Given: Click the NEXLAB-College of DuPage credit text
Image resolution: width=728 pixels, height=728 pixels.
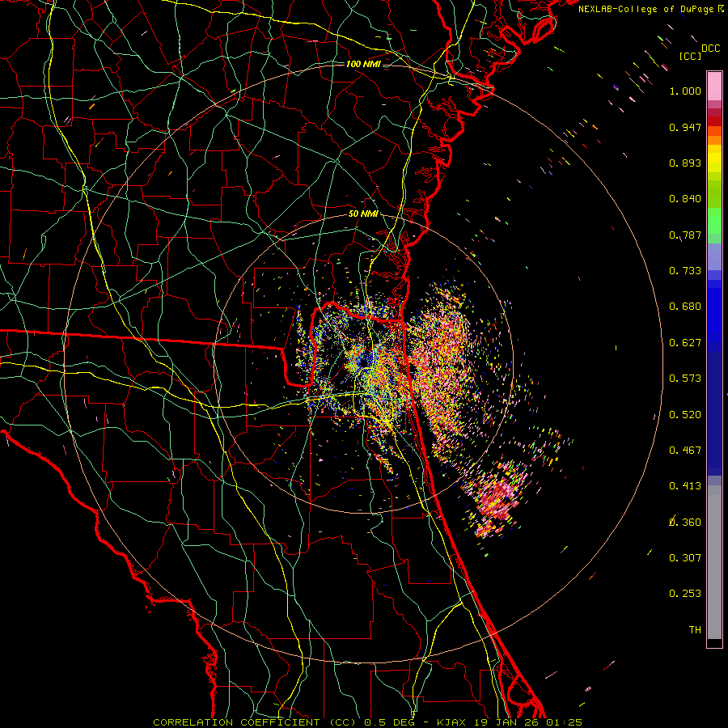Looking at the screenshot, I should (651, 9).
